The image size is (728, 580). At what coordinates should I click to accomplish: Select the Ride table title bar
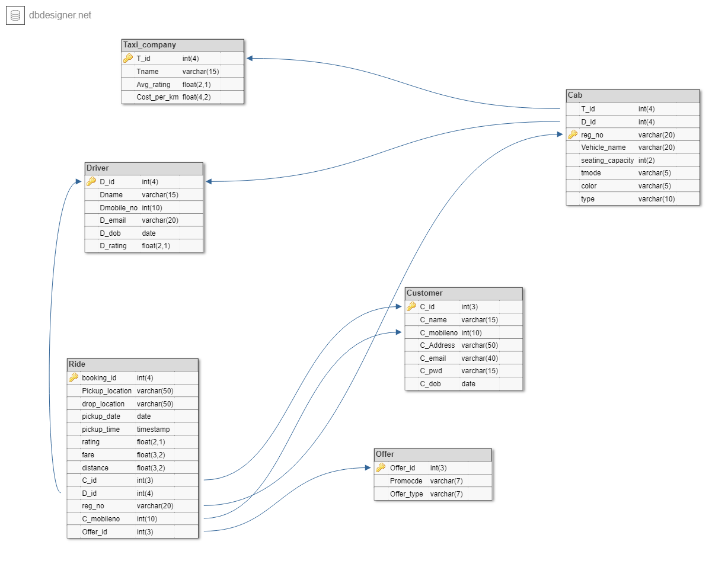click(x=132, y=364)
